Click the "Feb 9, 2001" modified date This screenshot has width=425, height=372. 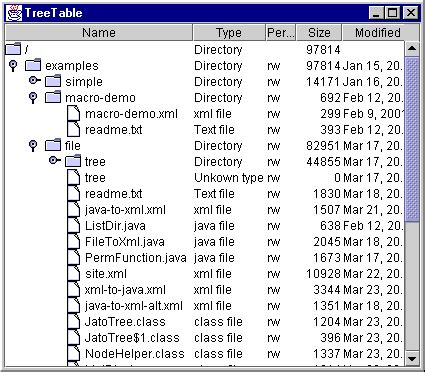(373, 114)
